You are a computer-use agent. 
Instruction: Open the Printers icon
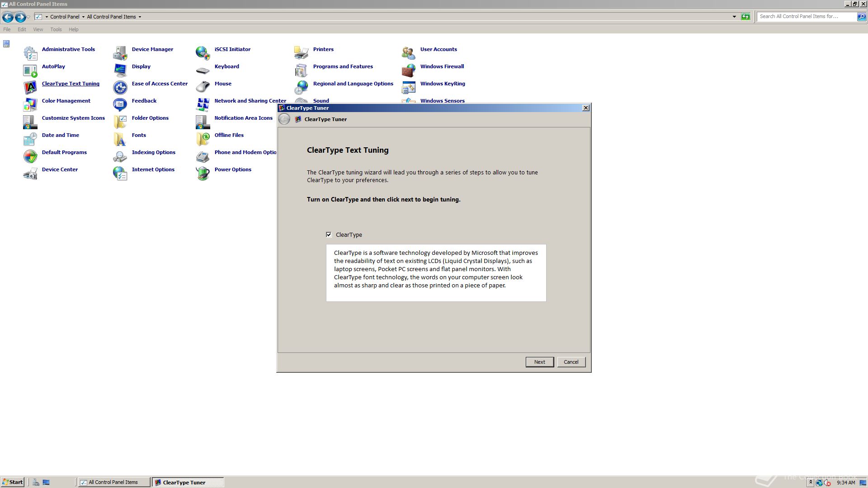(x=302, y=53)
